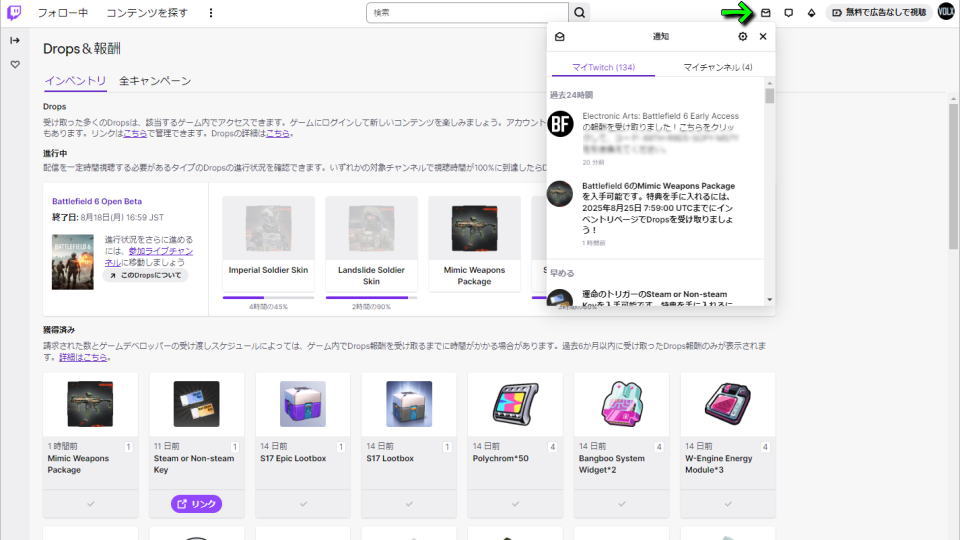Select the S17 Epic Lootbox thumbnail

coord(302,404)
